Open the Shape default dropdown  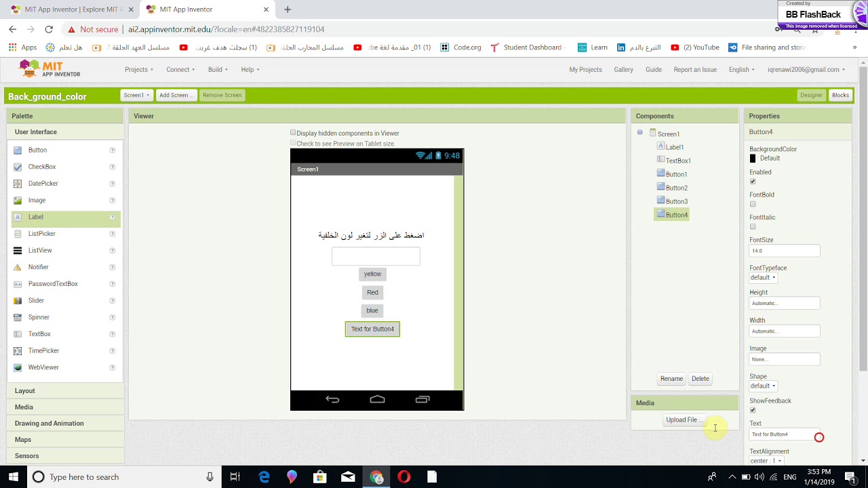[762, 386]
